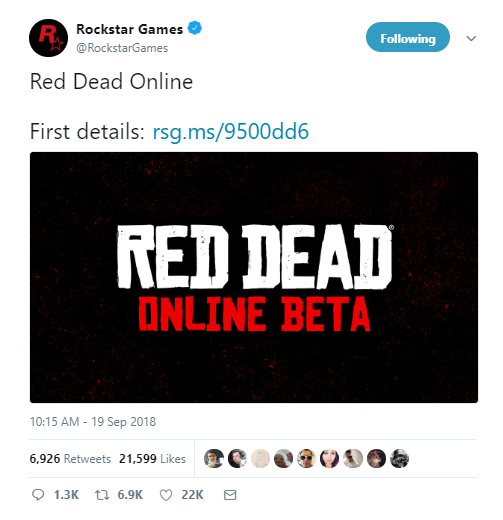
Task: Open the last liker avatar with hat
Action: point(399,458)
